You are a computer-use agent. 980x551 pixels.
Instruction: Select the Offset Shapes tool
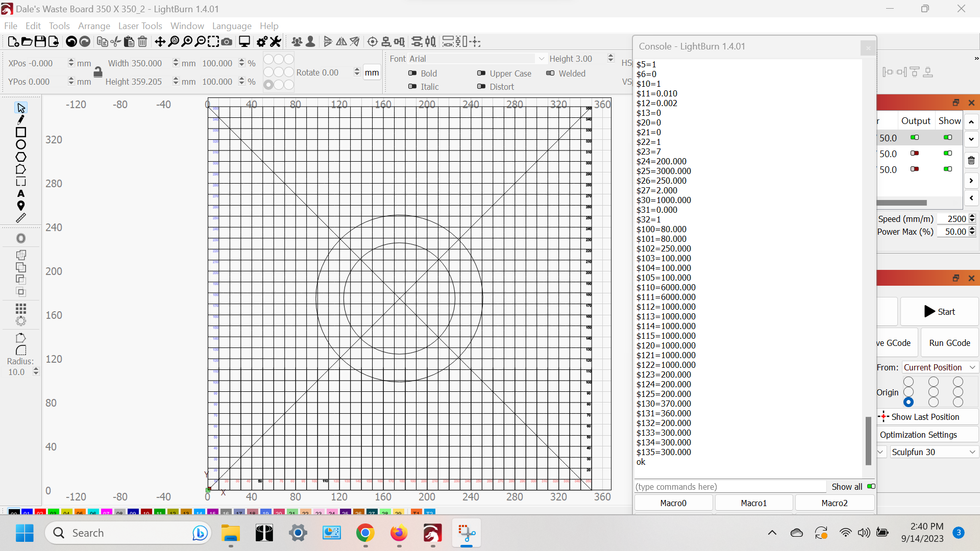(21, 238)
